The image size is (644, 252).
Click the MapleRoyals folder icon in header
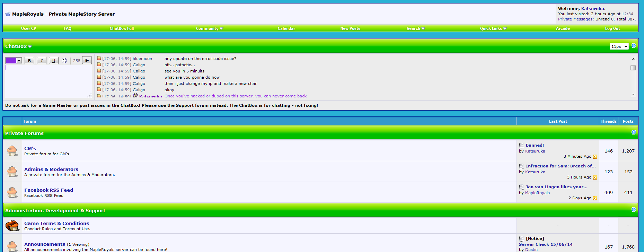click(8, 14)
